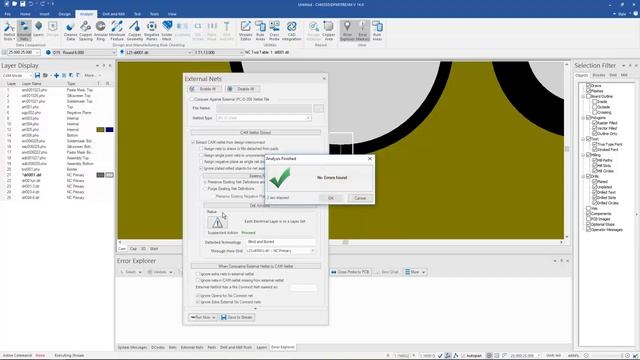Toggle the Mill Paths checkbox

click(x=595, y=160)
